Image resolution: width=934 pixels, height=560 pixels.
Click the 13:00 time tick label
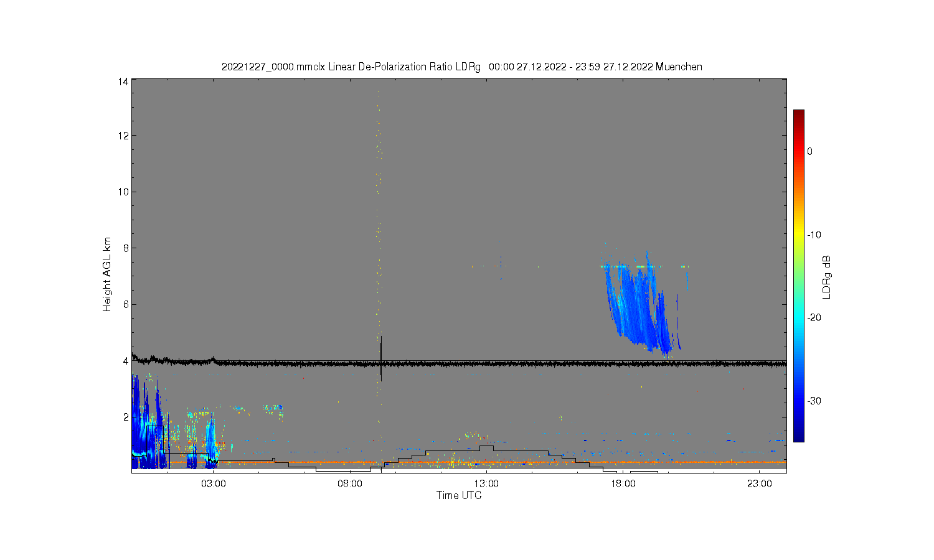tap(486, 484)
